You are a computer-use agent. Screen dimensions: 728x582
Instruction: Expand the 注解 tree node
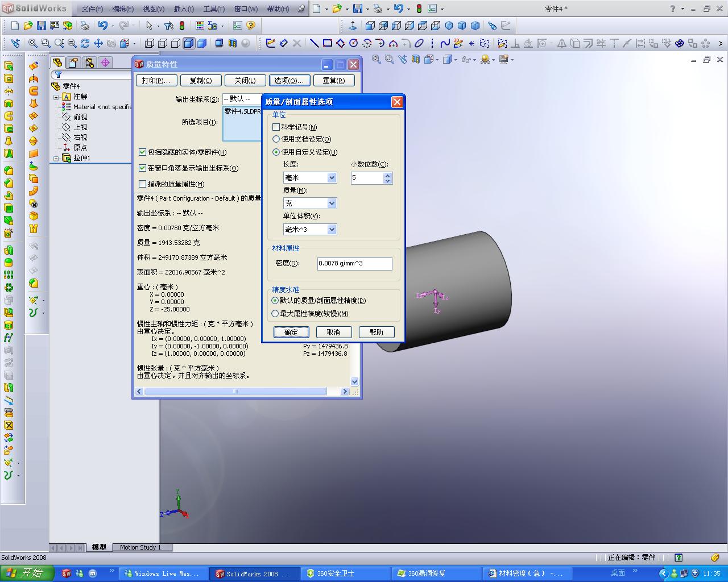pyautogui.click(x=56, y=97)
